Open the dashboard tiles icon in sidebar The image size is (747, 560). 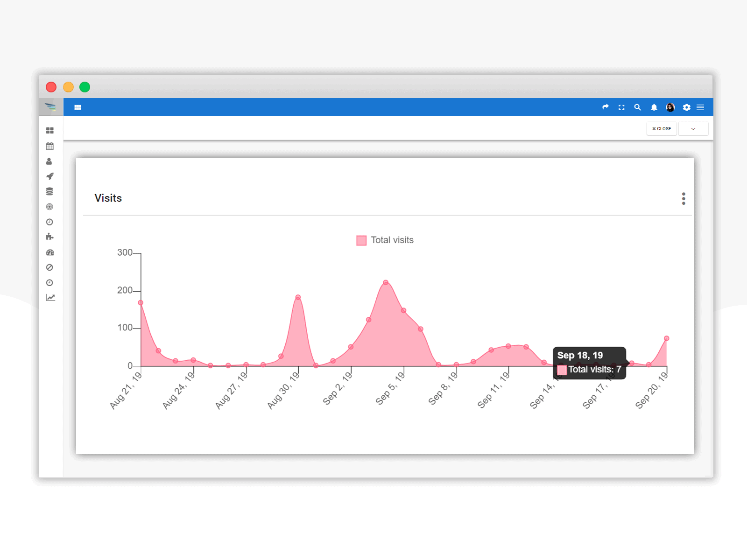(x=50, y=131)
